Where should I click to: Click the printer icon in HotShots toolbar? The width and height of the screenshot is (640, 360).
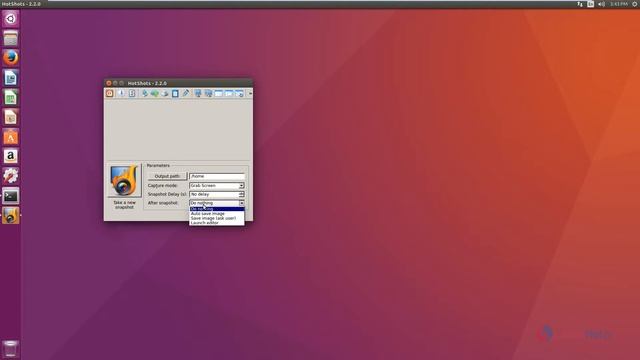pos(165,93)
